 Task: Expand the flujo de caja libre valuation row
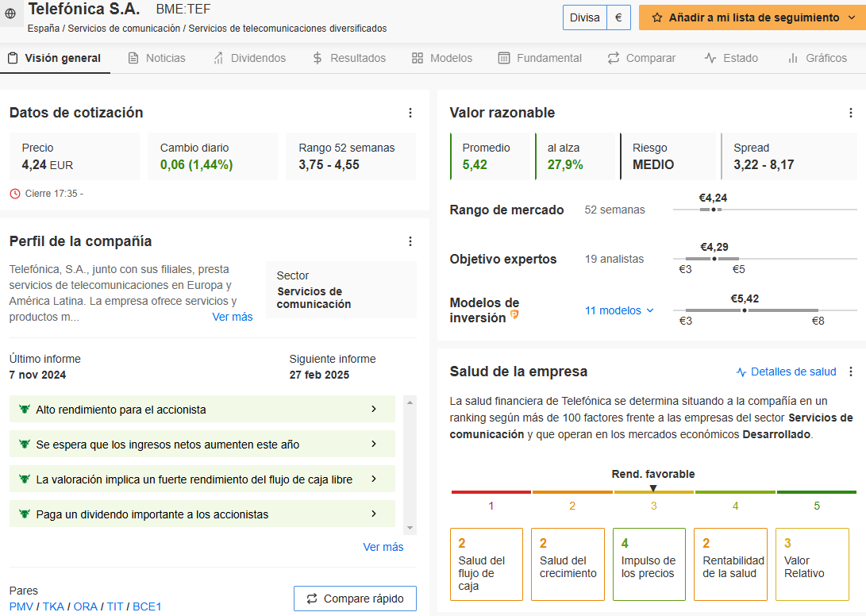(x=202, y=479)
